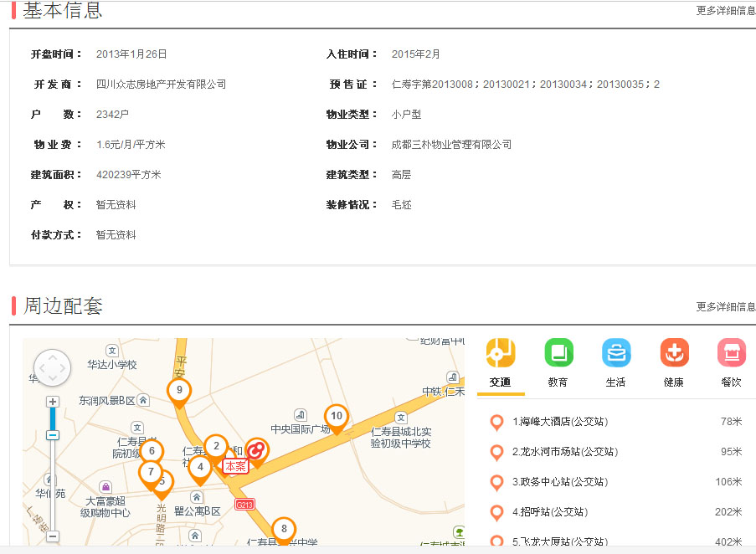Click the map zoom slider handle

[53, 435]
